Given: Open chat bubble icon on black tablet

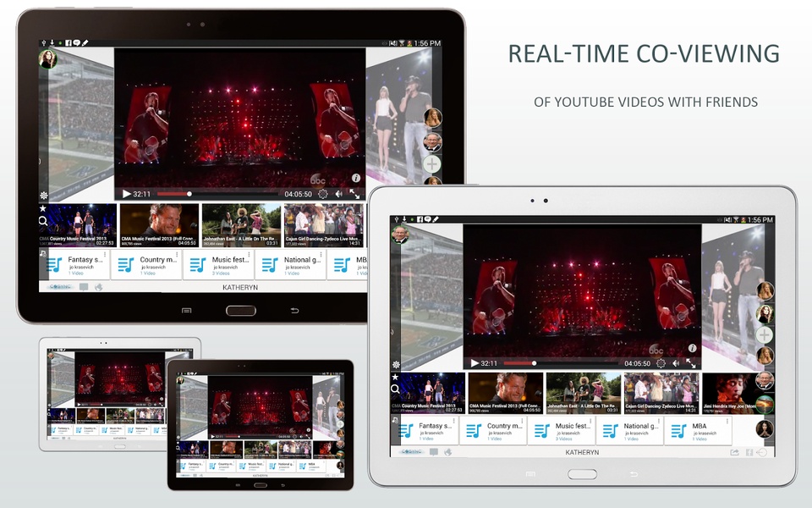Looking at the screenshot, I should (x=84, y=287).
